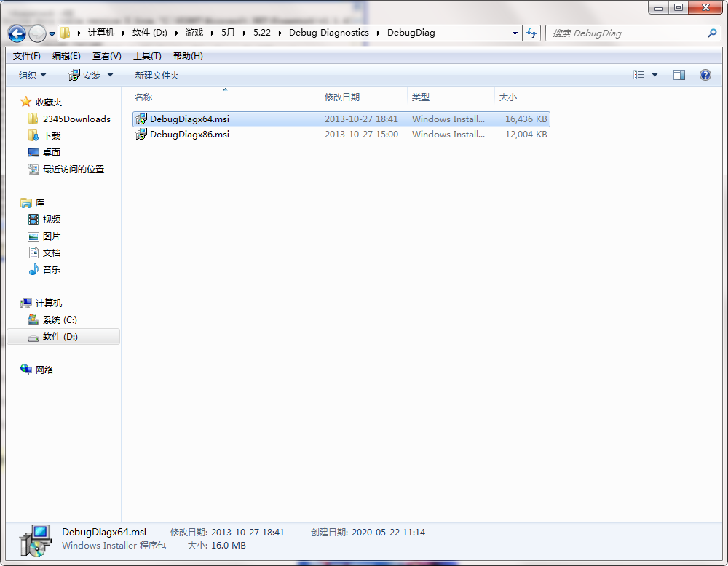Open the 视频 library
Viewport: 728px width, 566px height.
pos(52,220)
